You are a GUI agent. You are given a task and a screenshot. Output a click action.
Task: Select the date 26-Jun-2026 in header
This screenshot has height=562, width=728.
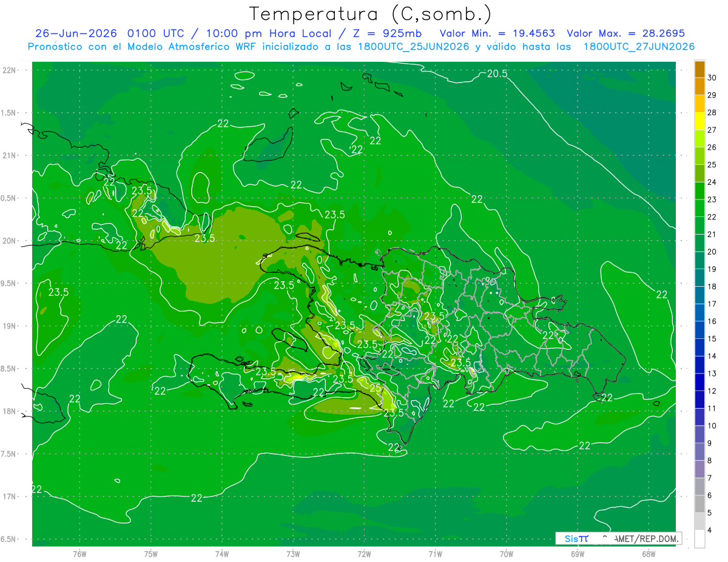tap(76, 33)
